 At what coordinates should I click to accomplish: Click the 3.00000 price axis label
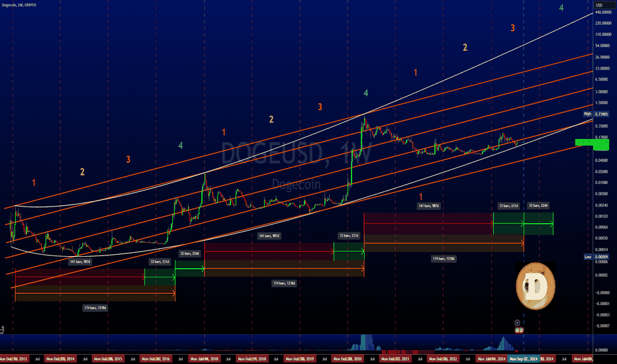point(602,92)
